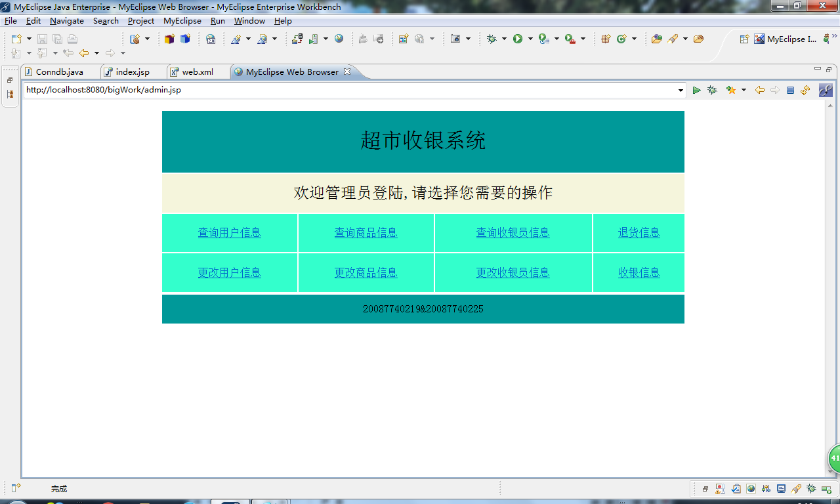Screen dimensions: 840x504
Task: Click the Open Type folder icon
Action: pyautogui.click(x=656, y=39)
